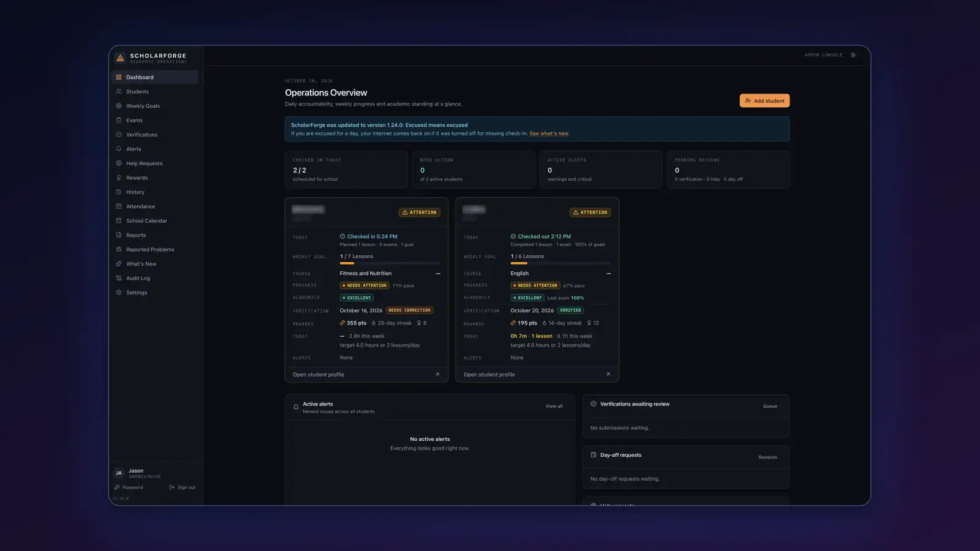The image size is (980, 551).
Task: Click Sign out
Action: click(183, 488)
